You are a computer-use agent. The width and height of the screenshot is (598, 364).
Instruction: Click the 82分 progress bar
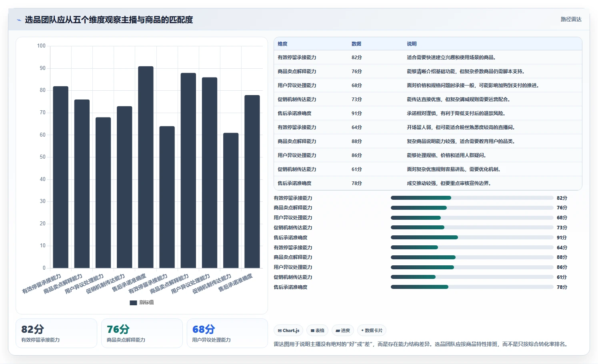click(x=472, y=198)
